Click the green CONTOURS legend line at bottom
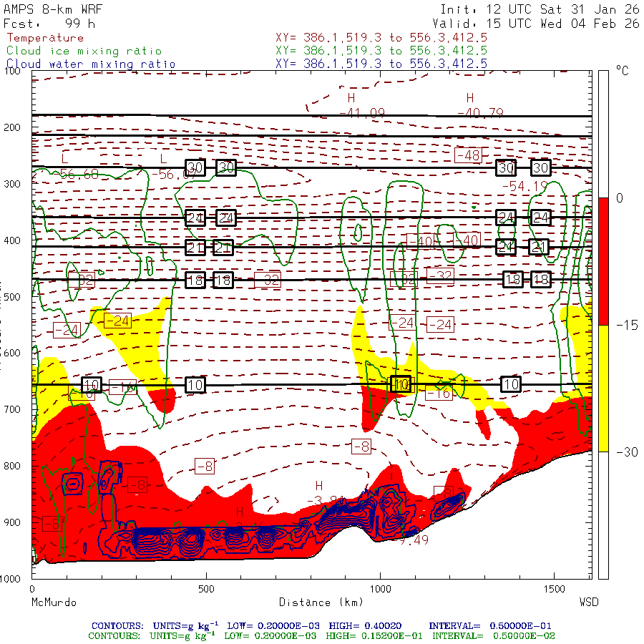Screen dimensions: 644x644 click(x=321, y=636)
